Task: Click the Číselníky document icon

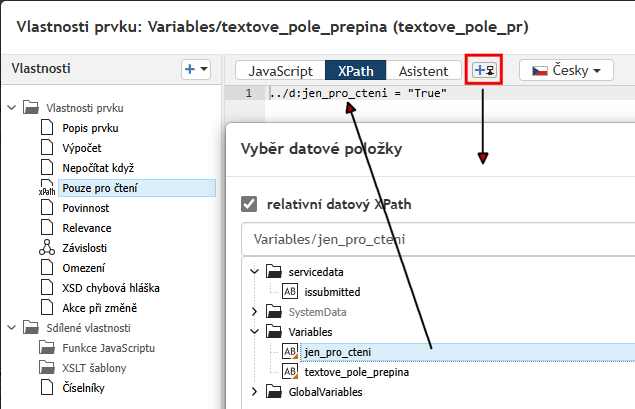Action: click(47, 387)
